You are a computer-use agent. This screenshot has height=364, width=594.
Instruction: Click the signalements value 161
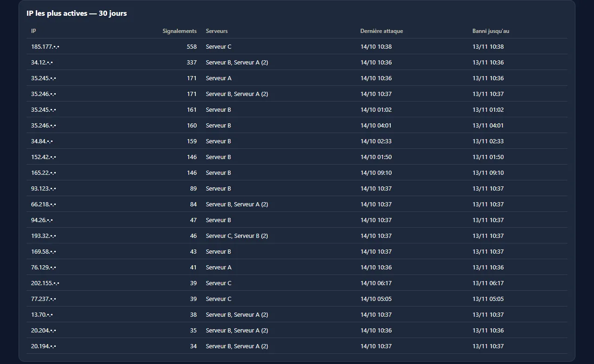[192, 110]
